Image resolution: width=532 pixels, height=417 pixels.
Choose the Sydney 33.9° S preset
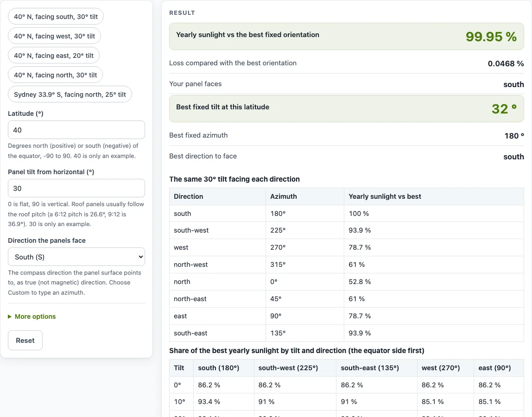(70, 95)
